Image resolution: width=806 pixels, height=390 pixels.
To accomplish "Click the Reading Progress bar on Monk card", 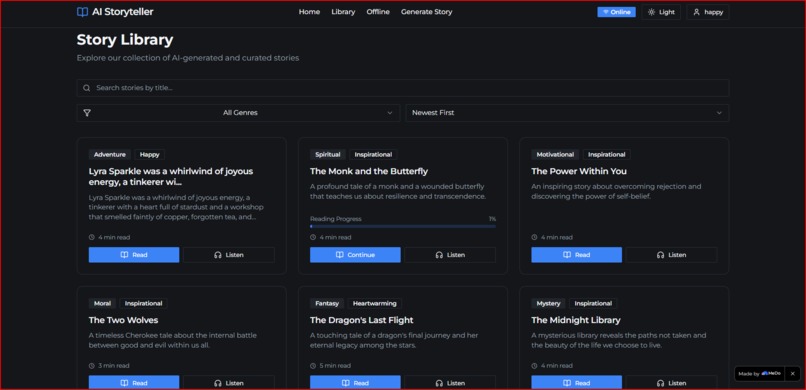I will coord(403,226).
